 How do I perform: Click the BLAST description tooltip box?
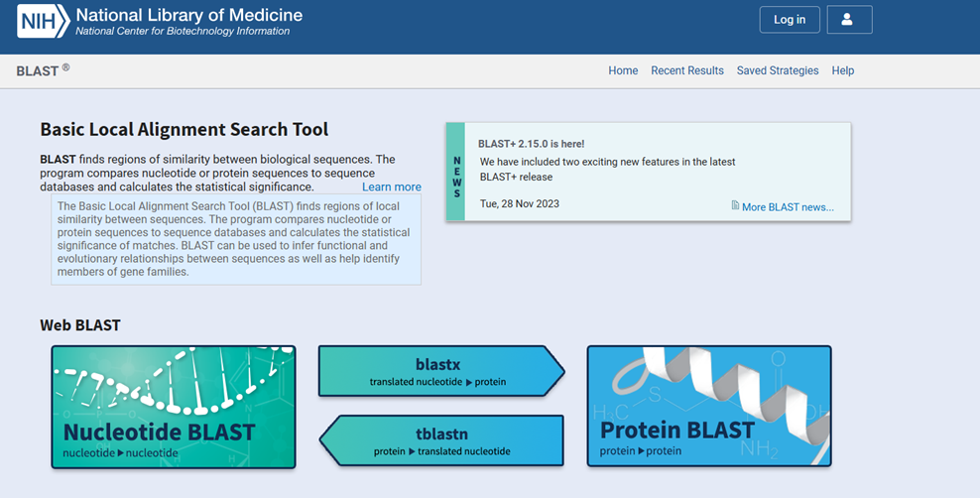pos(236,239)
